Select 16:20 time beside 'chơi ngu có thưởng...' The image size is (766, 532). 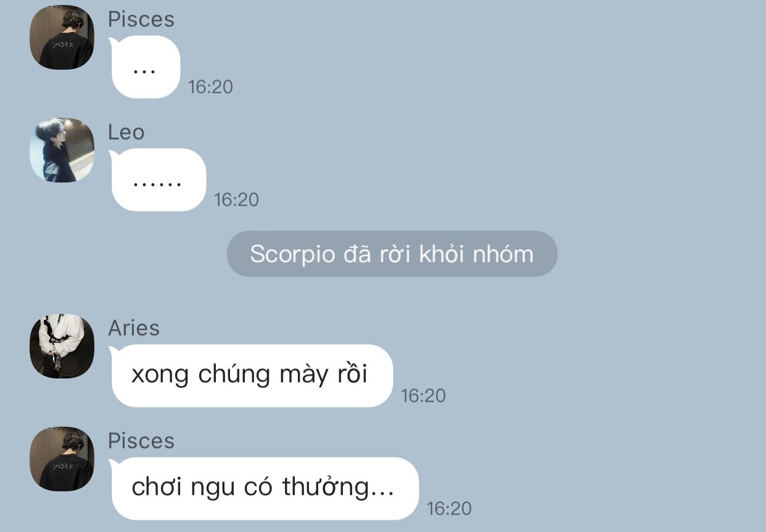[x=449, y=509]
